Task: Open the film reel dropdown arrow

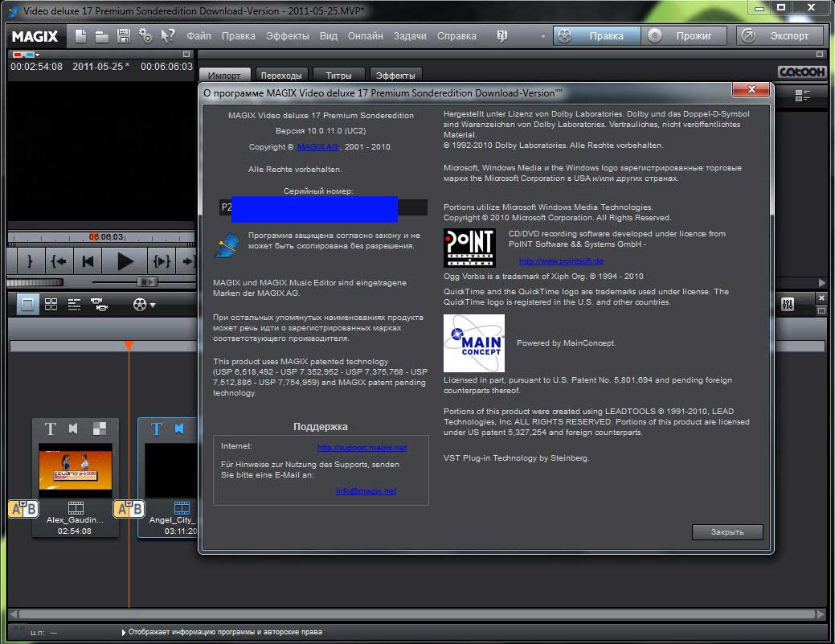Action: (x=153, y=306)
